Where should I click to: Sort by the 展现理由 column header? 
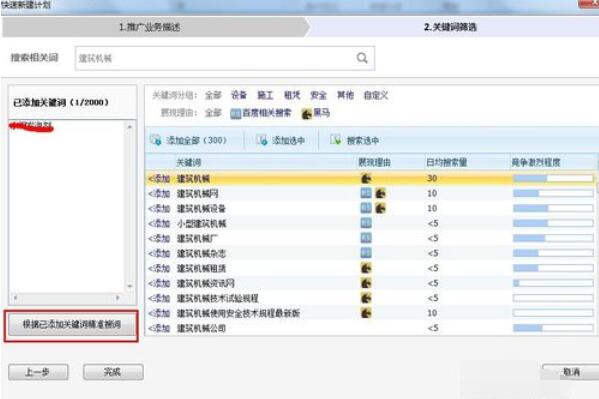tap(374, 162)
